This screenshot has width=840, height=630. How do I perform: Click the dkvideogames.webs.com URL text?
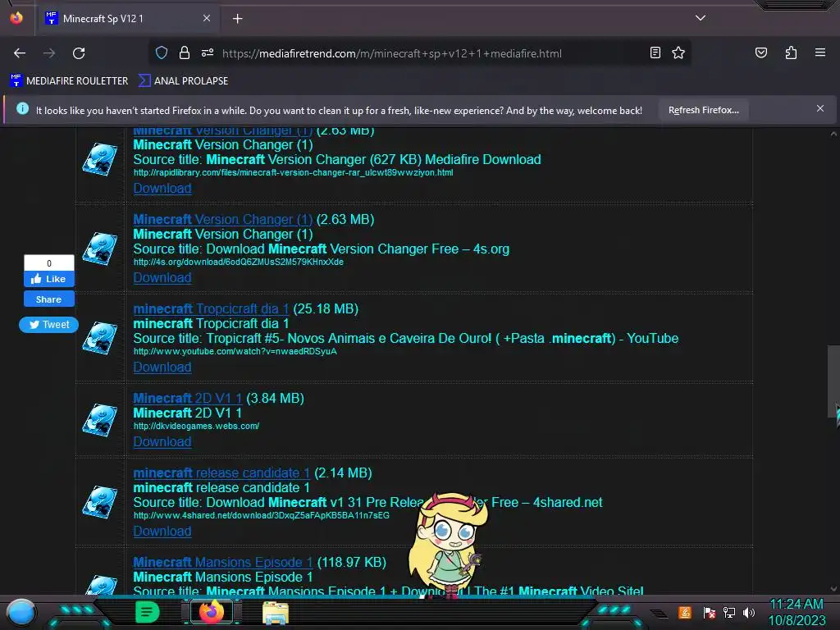[x=196, y=426]
